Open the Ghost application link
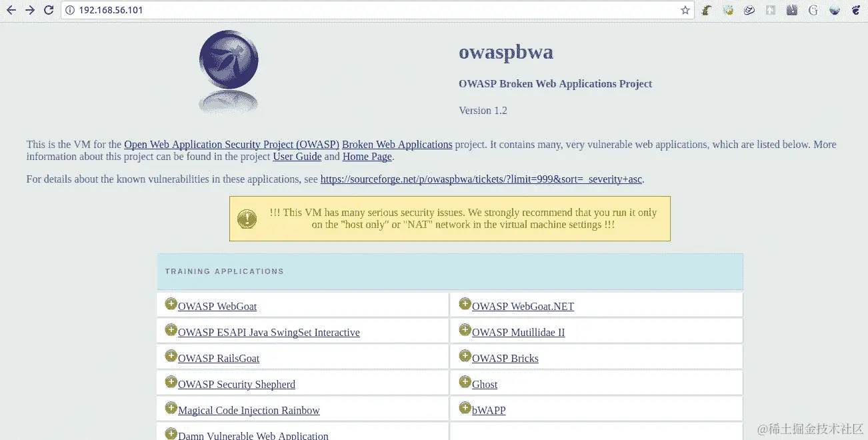The height and width of the screenshot is (440, 868). 485,385
